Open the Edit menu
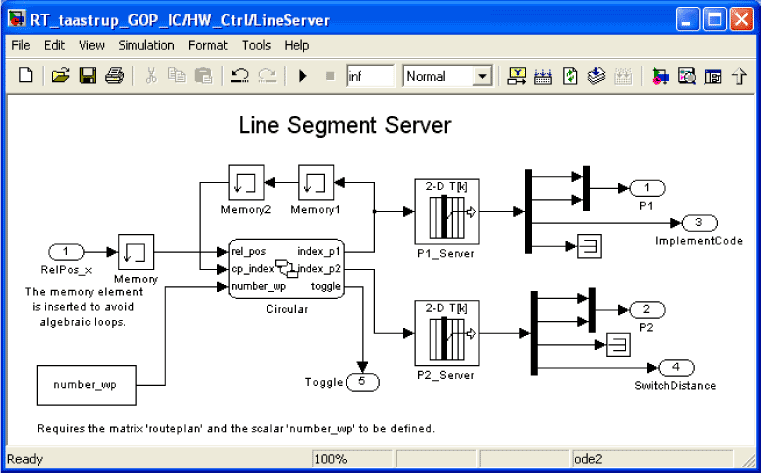761x473 pixels. [54, 46]
